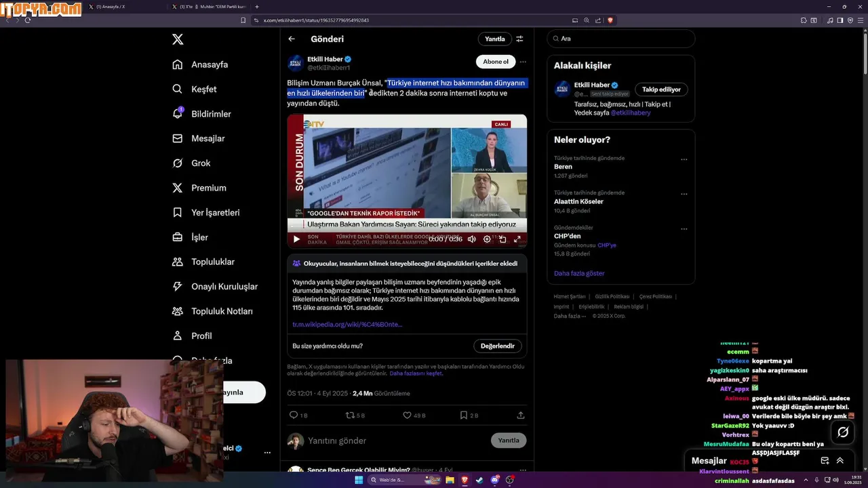
Task: Open File Explorer from taskbar
Action: pyautogui.click(x=450, y=480)
